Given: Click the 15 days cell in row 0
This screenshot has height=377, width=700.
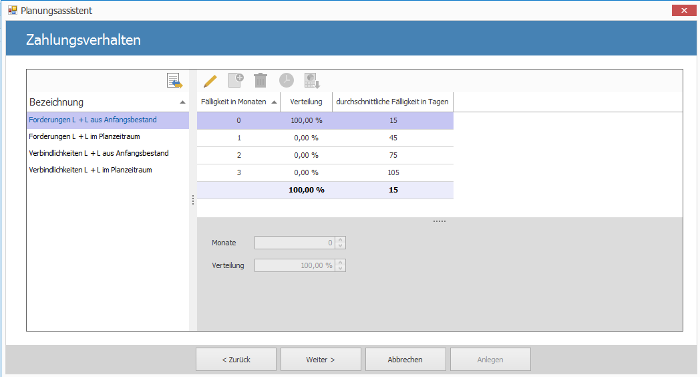Looking at the screenshot, I should pyautogui.click(x=393, y=120).
